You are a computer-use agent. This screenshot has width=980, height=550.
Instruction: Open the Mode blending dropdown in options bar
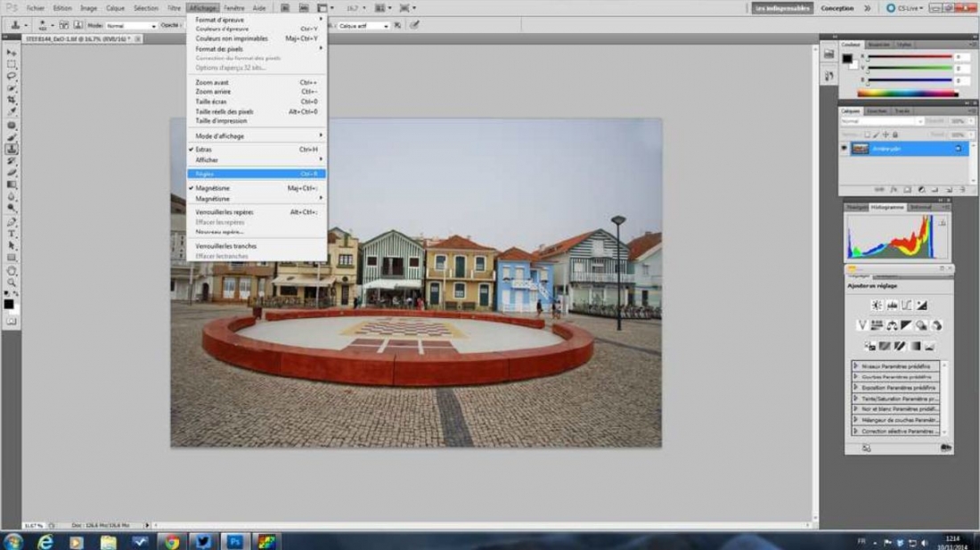click(x=131, y=26)
